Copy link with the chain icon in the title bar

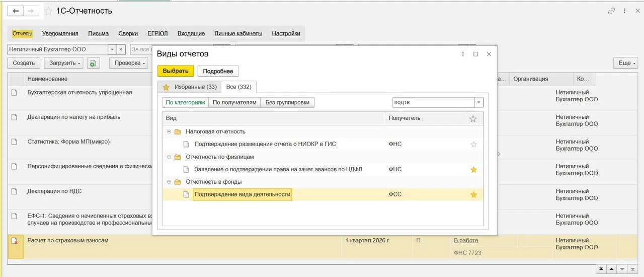pos(612,11)
